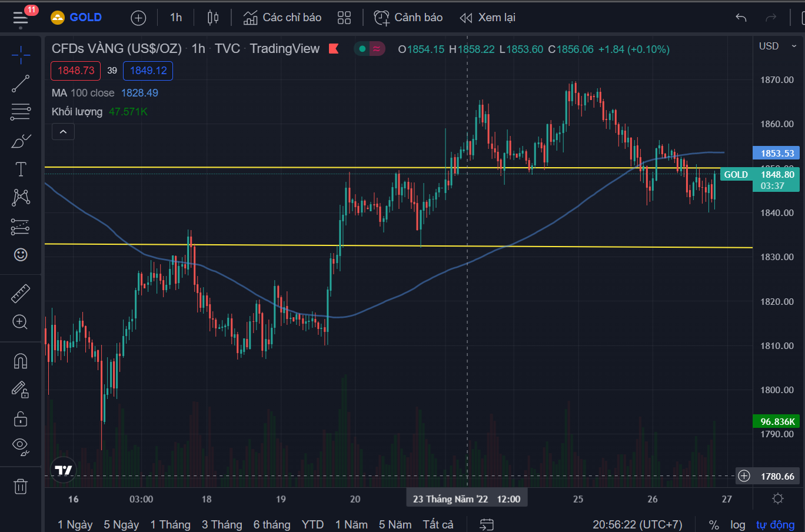Click the 23 Tháng Năm '22 time label
Image resolution: width=805 pixels, height=532 pixels.
pyautogui.click(x=467, y=499)
